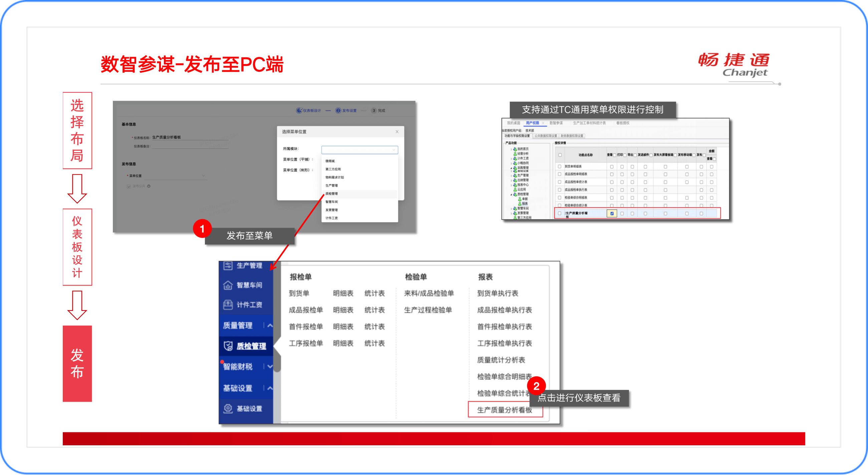Click 我的首页 user icon in tree
This screenshot has height=475, width=868.
coord(515,149)
